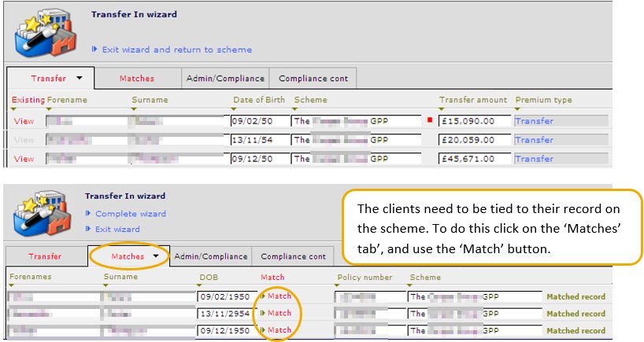644x342 pixels.
Task: Sort by Surname column arrow in lower table
Action: [105, 285]
